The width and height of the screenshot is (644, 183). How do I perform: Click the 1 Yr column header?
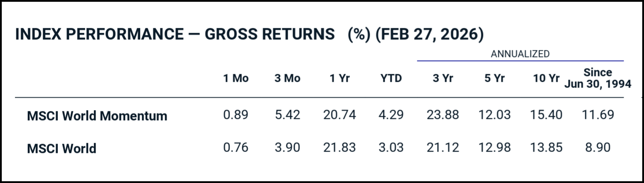(340, 78)
